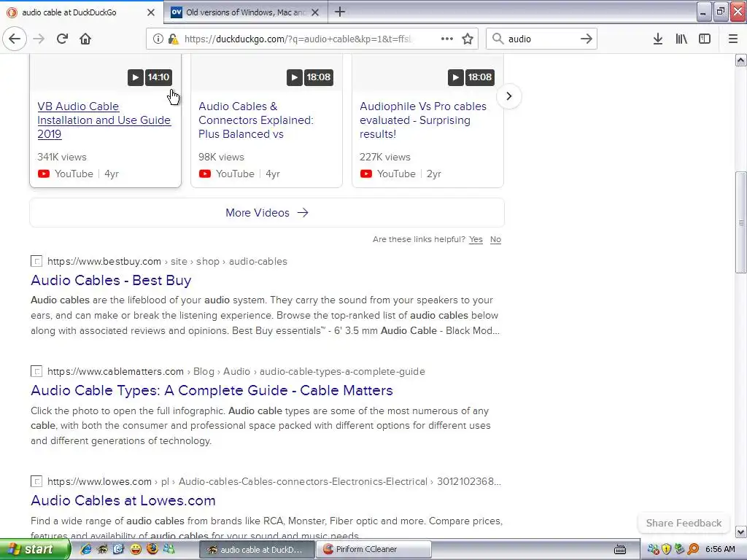This screenshot has width=747, height=560.
Task: Click the Best Buy result favicon
Action: (36, 261)
